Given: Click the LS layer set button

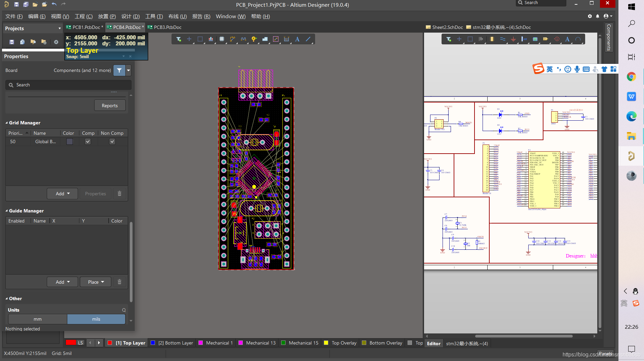Looking at the screenshot, I should tap(80, 343).
